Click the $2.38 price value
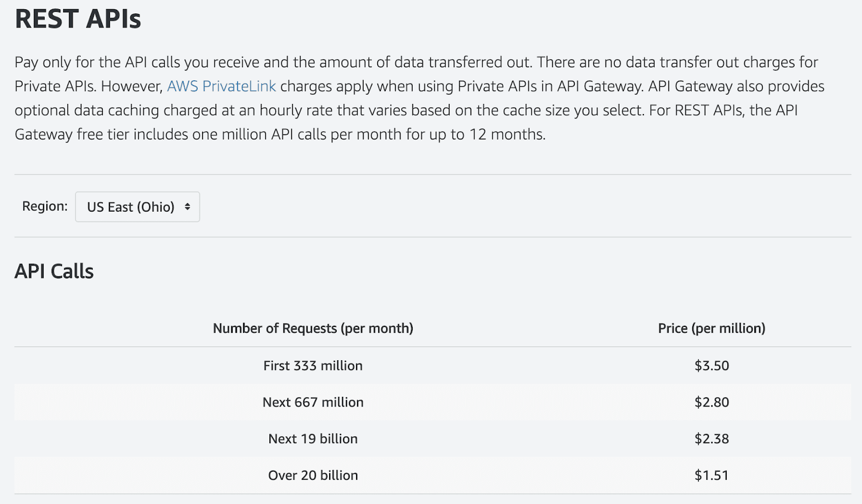The image size is (862, 504). coord(712,439)
